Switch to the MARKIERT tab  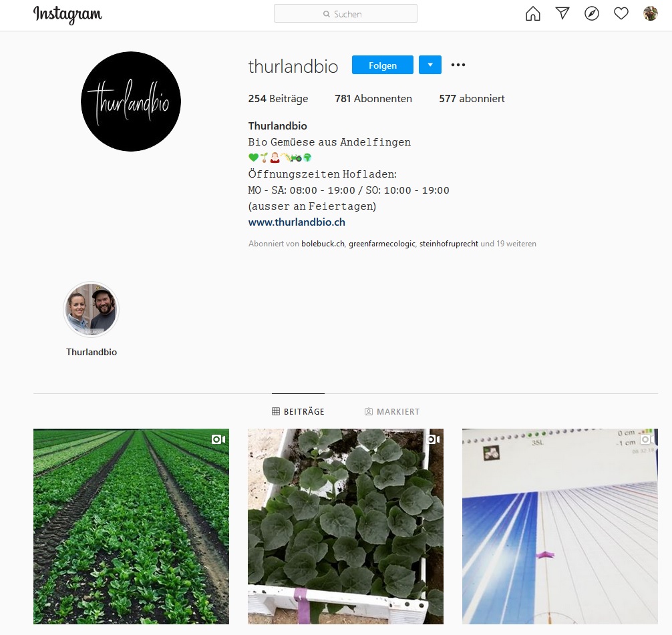[392, 411]
